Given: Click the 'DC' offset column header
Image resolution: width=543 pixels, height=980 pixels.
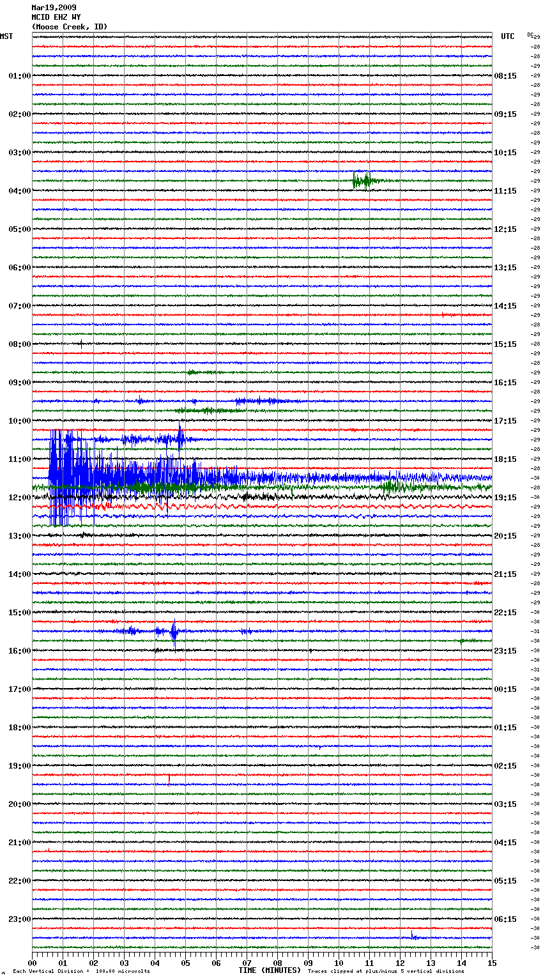Looking at the screenshot, I should (x=530, y=34).
